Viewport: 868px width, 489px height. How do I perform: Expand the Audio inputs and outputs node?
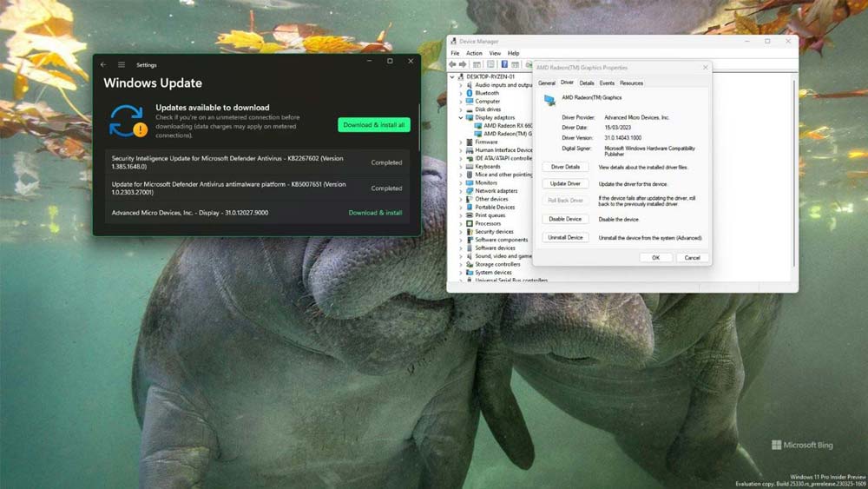click(461, 85)
